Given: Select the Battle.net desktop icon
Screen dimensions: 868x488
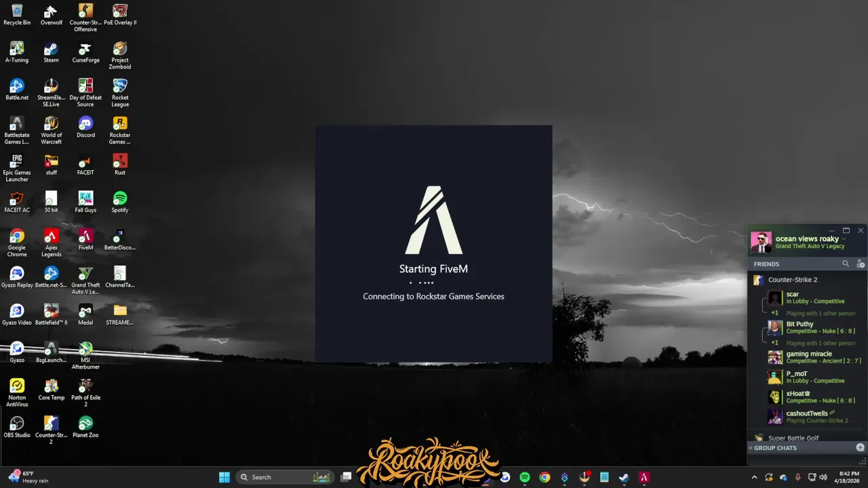Looking at the screenshot, I should point(17,89).
